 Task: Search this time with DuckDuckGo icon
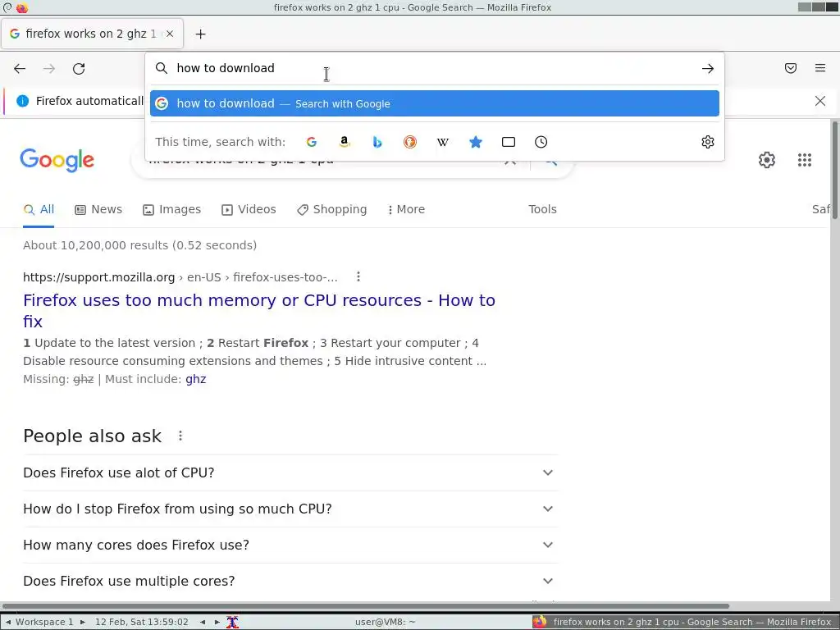410,142
